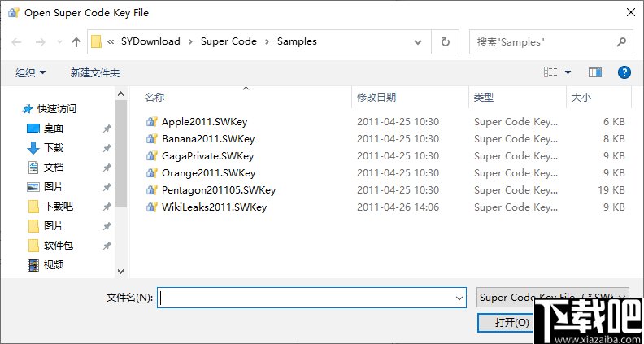Click the sidebar scrollbar down arrow
The image size is (644, 344).
click(x=120, y=272)
